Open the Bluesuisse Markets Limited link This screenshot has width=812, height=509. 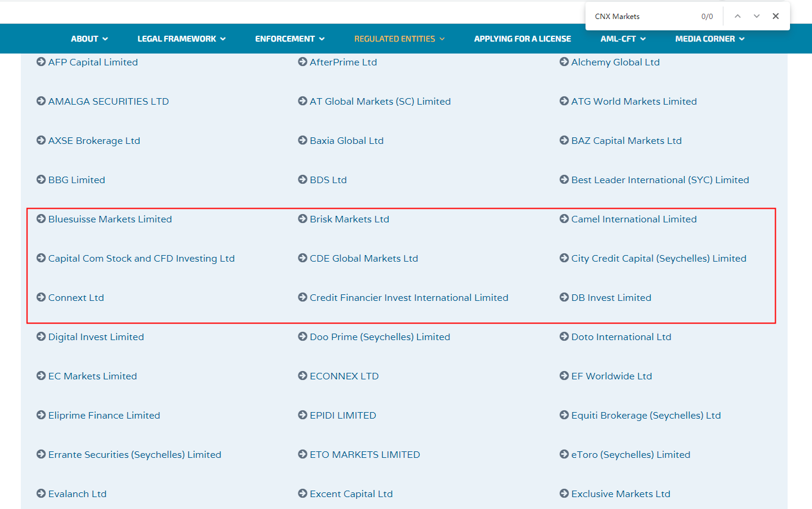point(110,219)
